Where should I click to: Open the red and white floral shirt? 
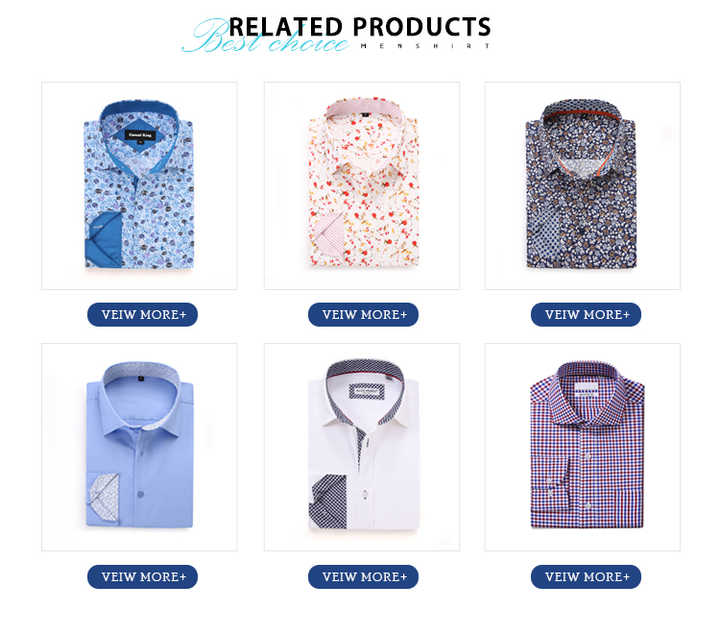pos(362,185)
